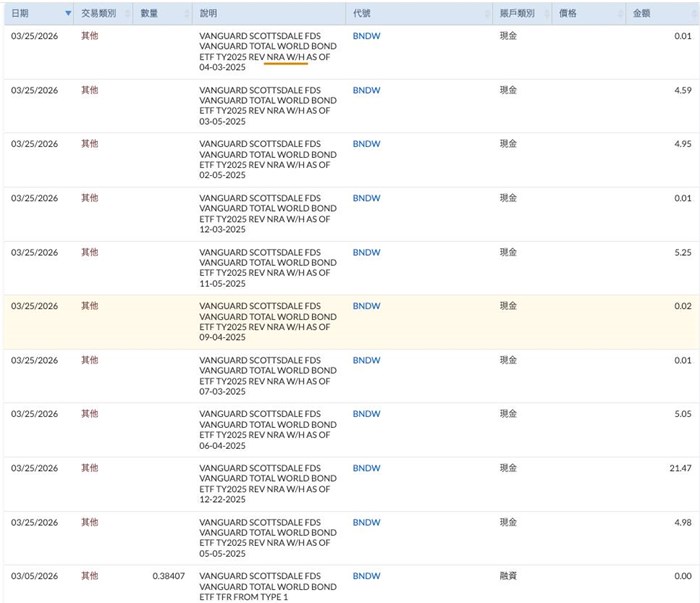Click BNDW symbol in the 03/05/2026 row
This screenshot has height=603, width=700.
coord(366,576)
